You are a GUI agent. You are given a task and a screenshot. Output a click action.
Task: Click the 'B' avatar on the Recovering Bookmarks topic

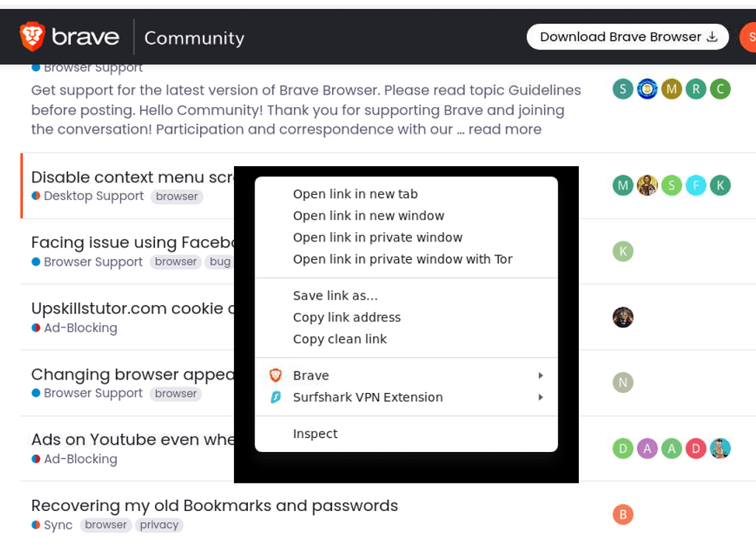(622, 514)
